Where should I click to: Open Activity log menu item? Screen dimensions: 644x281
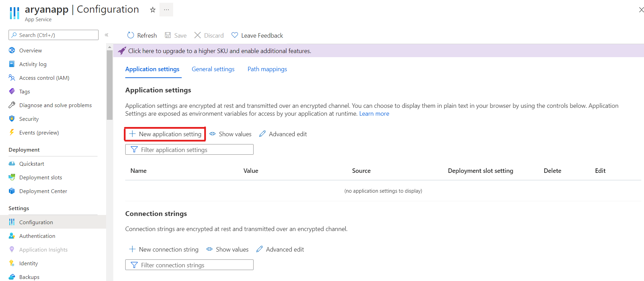tap(33, 64)
